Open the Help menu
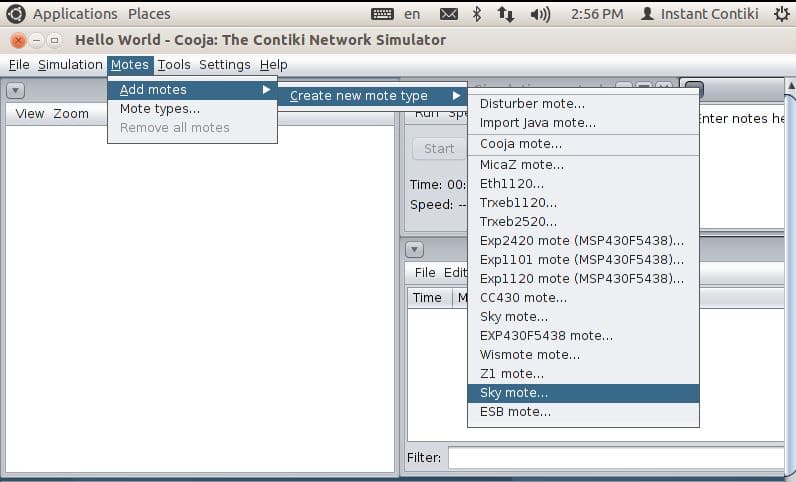This screenshot has height=482, width=796. (x=274, y=65)
